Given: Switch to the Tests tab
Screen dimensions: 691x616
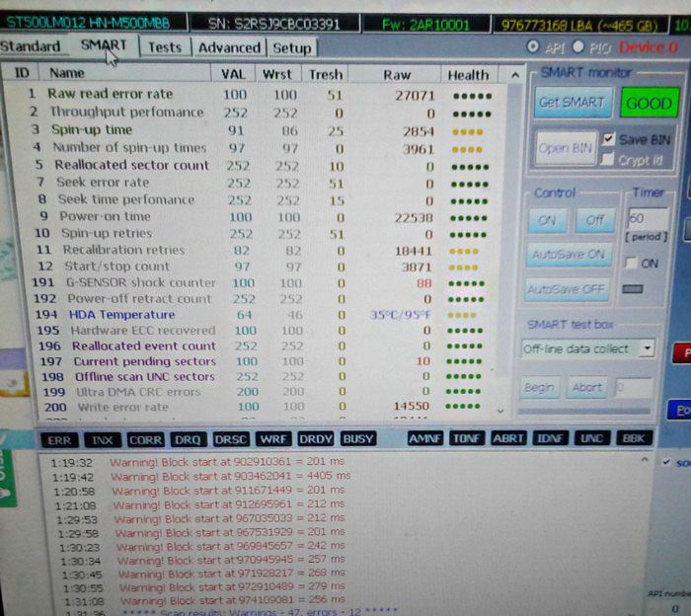Looking at the screenshot, I should pyautogui.click(x=164, y=46).
